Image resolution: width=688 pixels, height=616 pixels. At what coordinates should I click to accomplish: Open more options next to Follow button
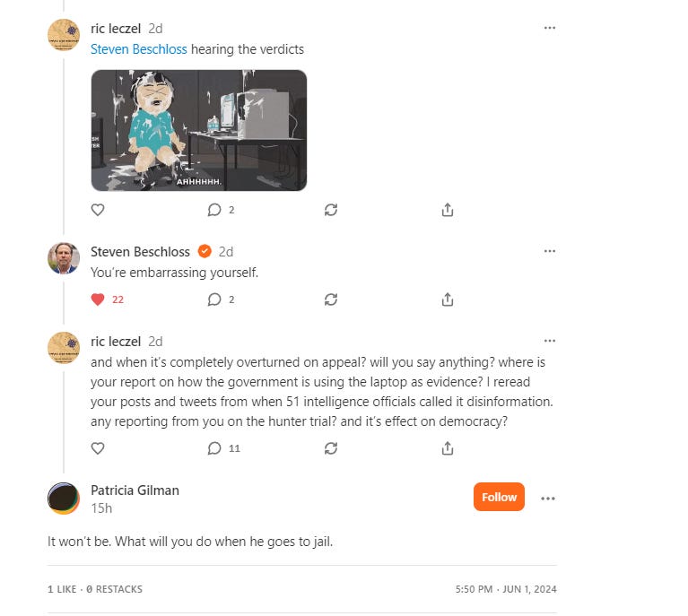click(547, 498)
